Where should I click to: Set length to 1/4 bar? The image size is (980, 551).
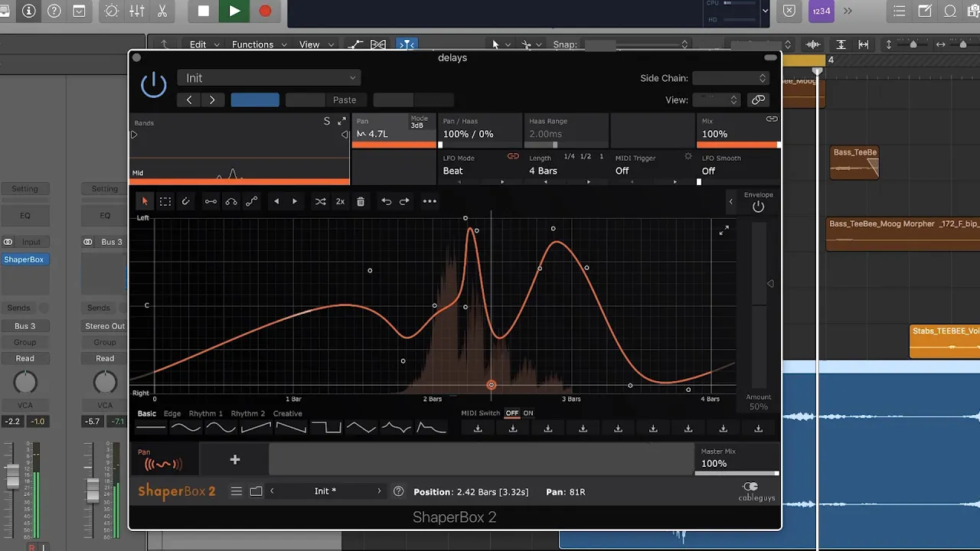[569, 157]
